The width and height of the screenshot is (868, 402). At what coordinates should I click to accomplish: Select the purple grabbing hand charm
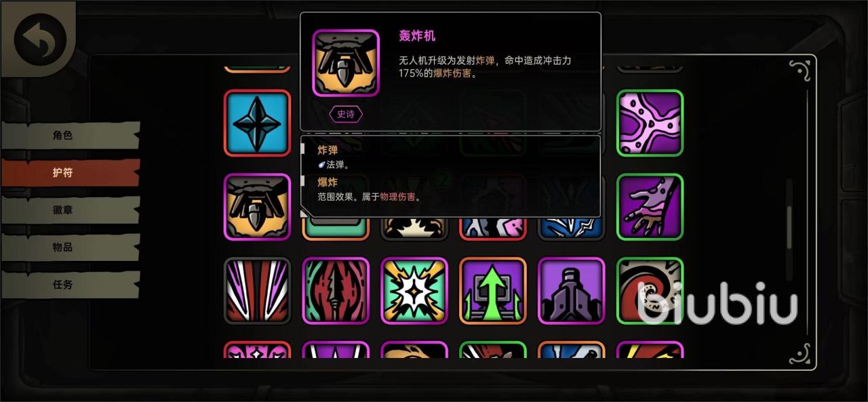(650, 207)
